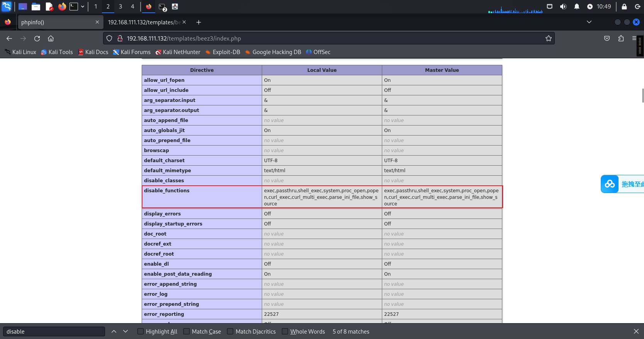Open the list all tabs dropdown
This screenshot has height=339, width=644.
click(589, 22)
